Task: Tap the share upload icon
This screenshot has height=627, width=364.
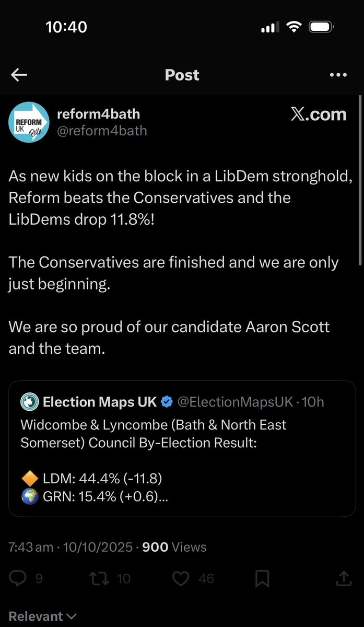Action: [344, 578]
